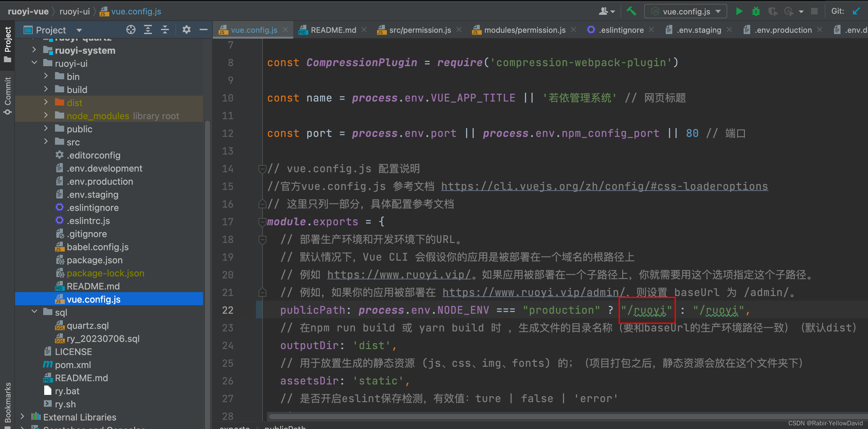
Task: Switch to the README.md editor tab
Action: click(333, 30)
